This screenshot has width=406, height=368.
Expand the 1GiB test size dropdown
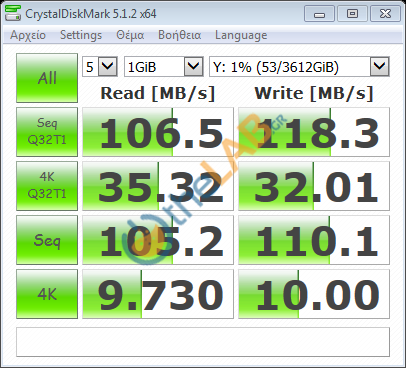pos(164,67)
